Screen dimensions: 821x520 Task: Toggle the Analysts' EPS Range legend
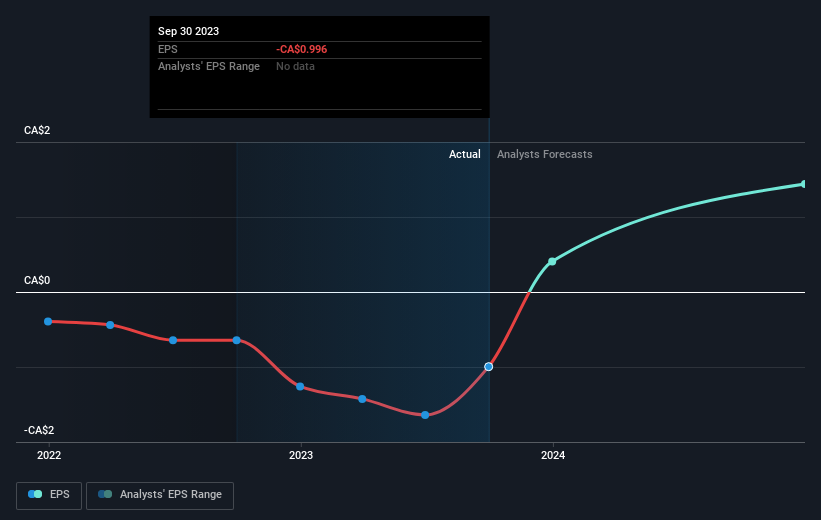(160, 495)
